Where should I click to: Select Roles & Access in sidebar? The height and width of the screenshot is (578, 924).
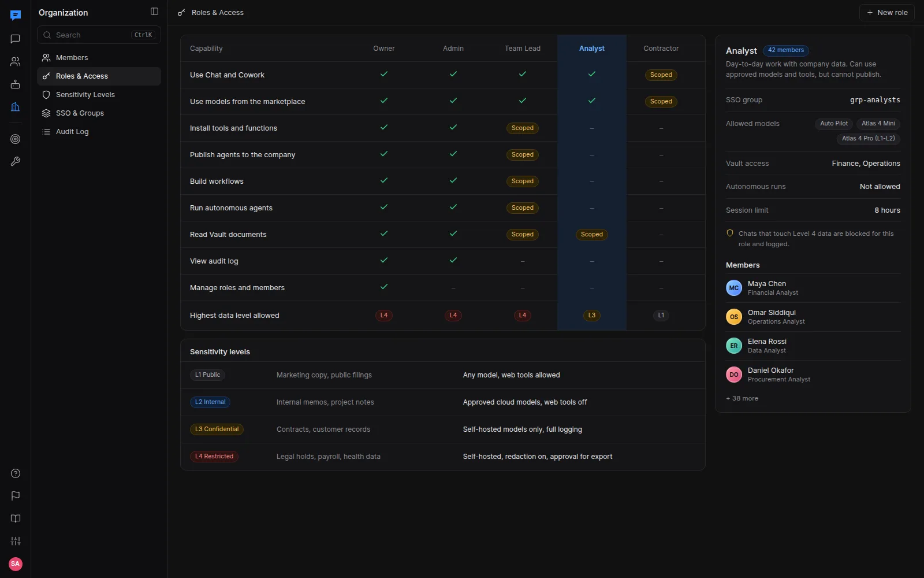coord(99,76)
